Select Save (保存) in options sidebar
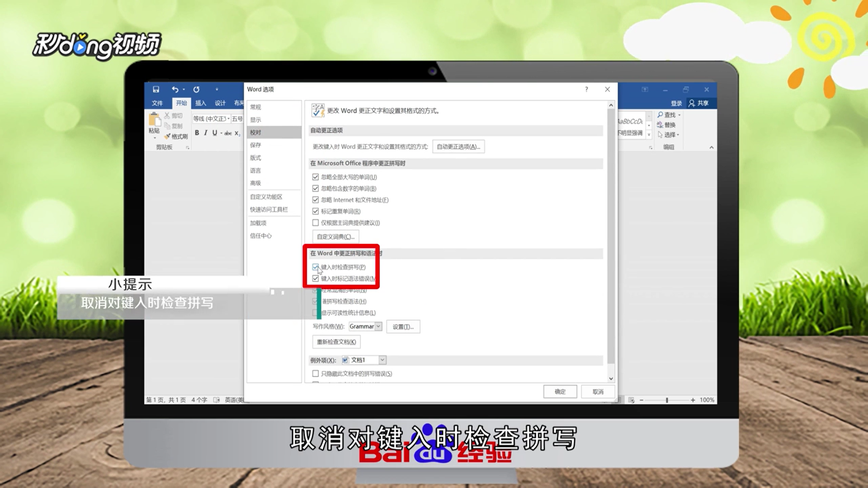The width and height of the screenshot is (868, 488). (x=274, y=145)
